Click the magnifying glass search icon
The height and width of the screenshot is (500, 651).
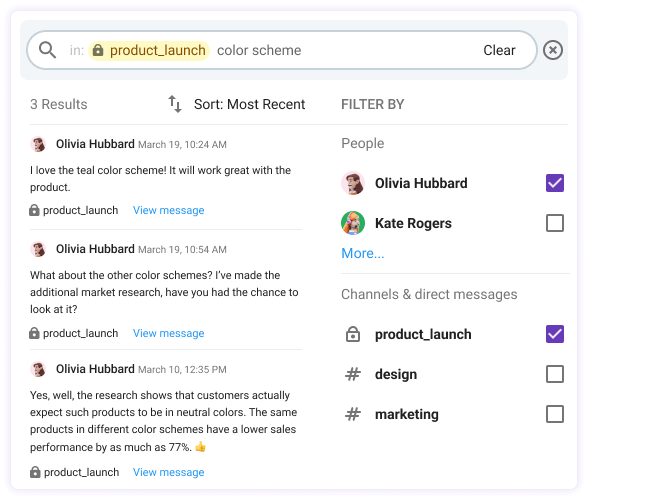coord(47,50)
